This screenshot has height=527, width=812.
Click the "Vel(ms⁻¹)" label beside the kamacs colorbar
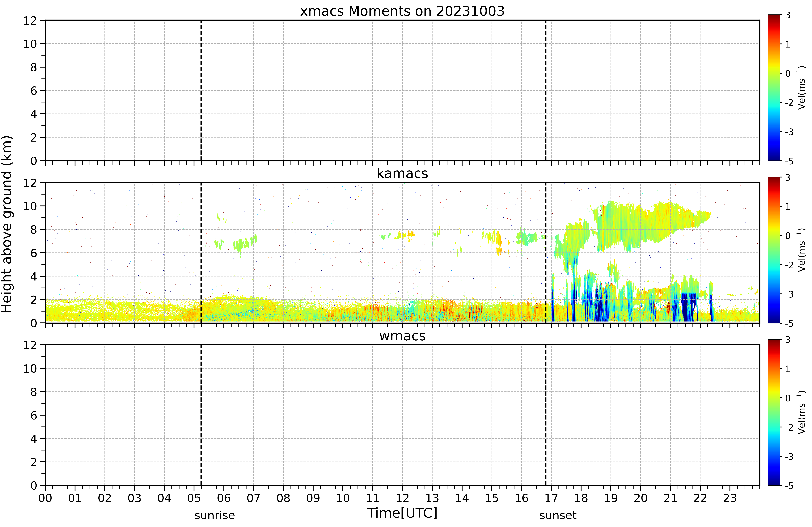tap(801, 250)
